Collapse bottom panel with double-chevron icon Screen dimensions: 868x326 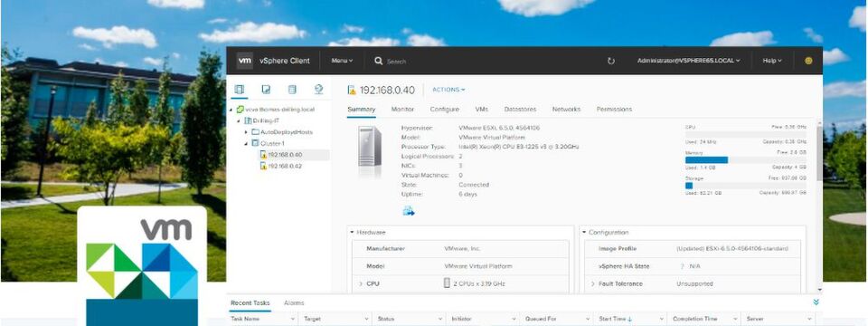click(816, 302)
